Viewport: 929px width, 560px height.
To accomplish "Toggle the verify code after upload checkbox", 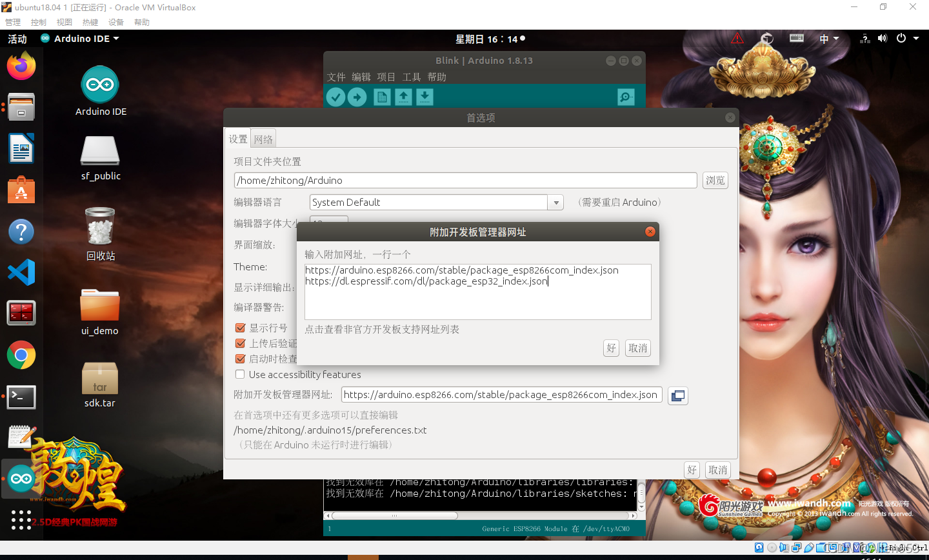I will click(240, 343).
